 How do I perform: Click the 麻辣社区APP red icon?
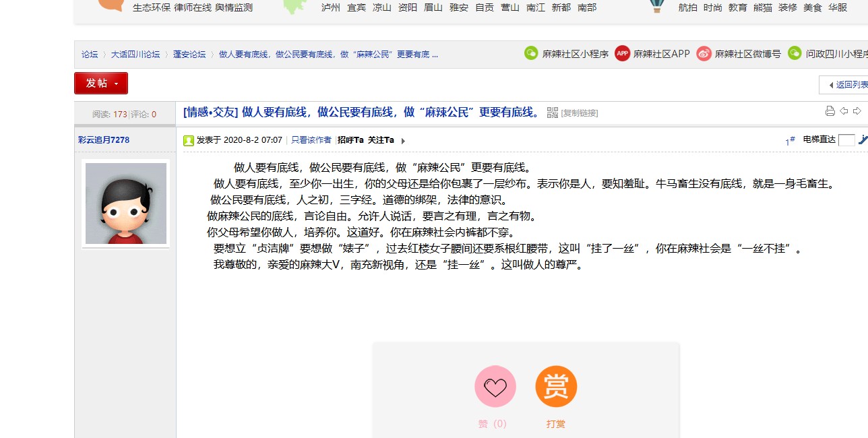click(622, 53)
